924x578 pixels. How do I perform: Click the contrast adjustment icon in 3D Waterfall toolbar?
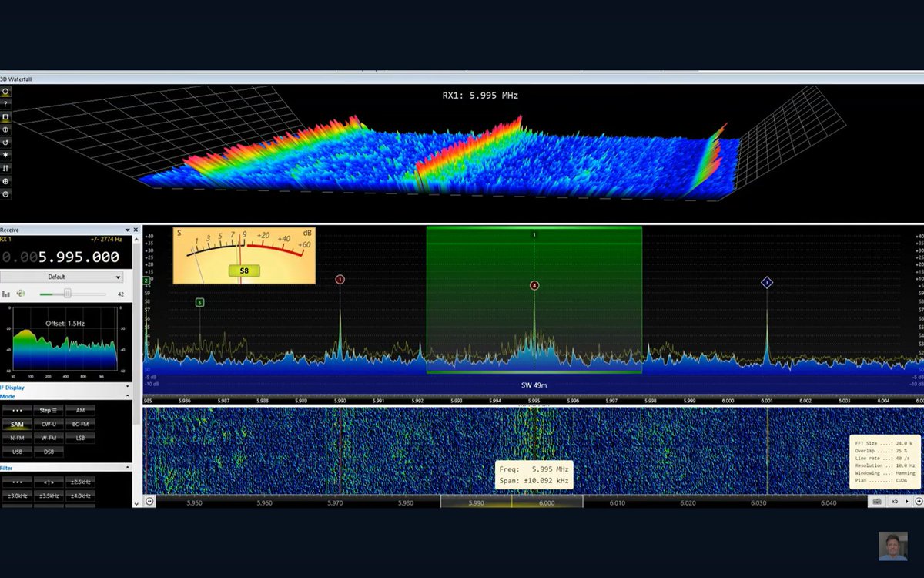tap(6, 129)
